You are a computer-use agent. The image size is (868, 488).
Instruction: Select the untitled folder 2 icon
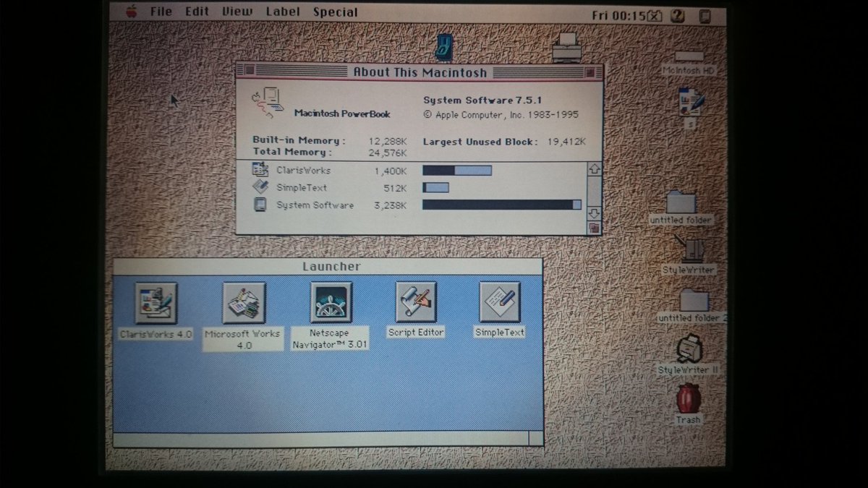pyautogui.click(x=694, y=300)
